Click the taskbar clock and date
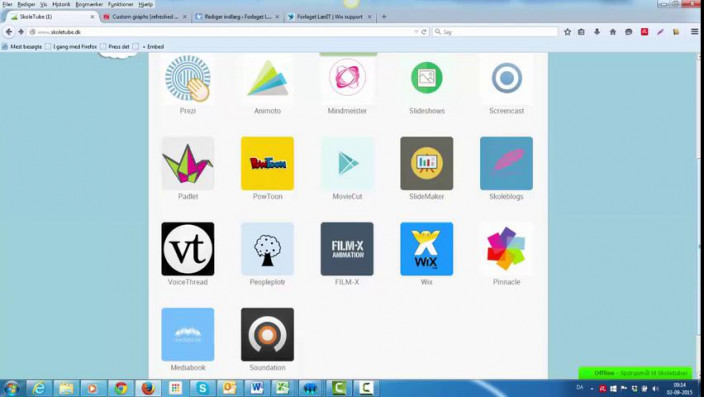 coord(679,388)
